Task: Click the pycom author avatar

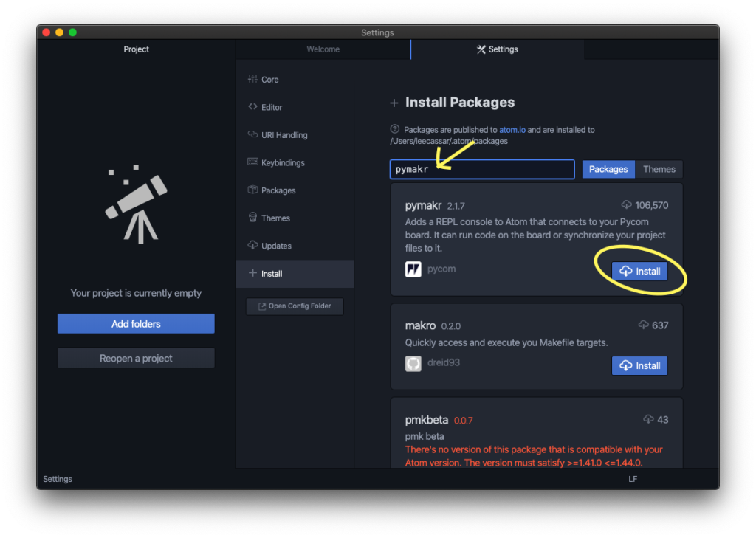Action: (413, 269)
